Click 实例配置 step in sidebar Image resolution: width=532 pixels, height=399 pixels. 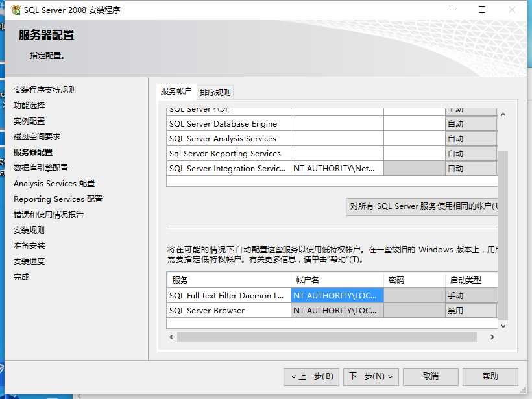tap(29, 121)
